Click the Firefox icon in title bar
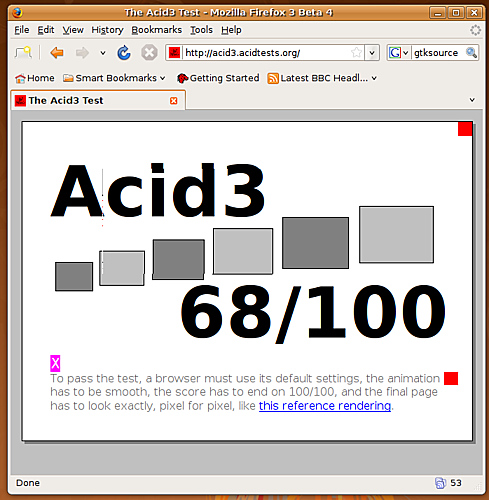The width and height of the screenshot is (489, 500). (17, 13)
